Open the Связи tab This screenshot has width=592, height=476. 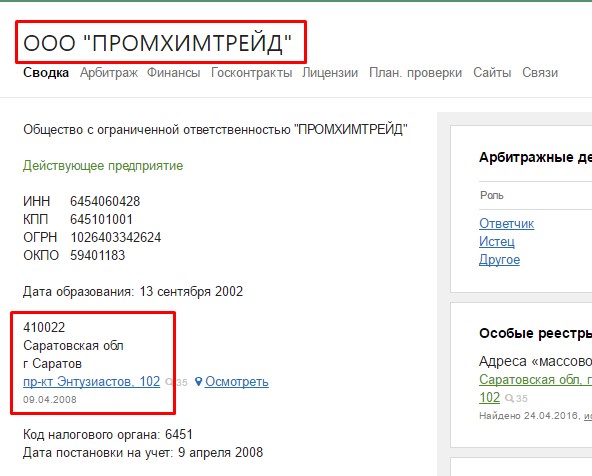click(x=540, y=72)
